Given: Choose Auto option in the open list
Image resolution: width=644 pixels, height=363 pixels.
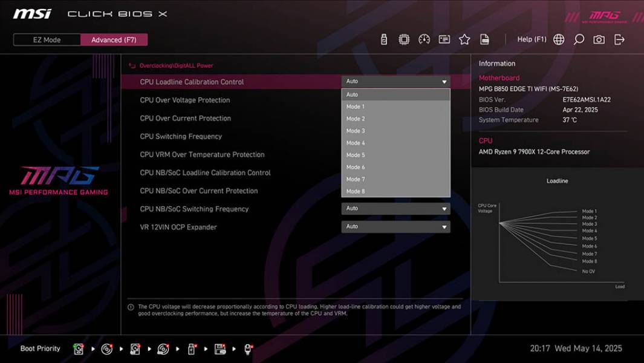Looking at the screenshot, I should [x=395, y=94].
